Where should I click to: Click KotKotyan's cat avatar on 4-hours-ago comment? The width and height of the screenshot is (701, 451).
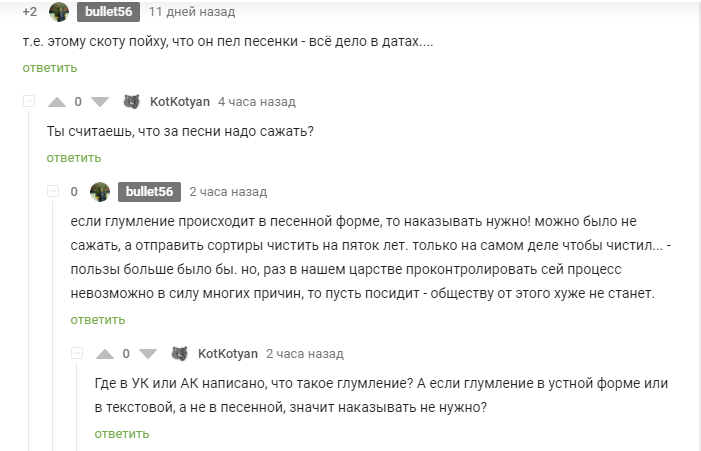(x=131, y=102)
